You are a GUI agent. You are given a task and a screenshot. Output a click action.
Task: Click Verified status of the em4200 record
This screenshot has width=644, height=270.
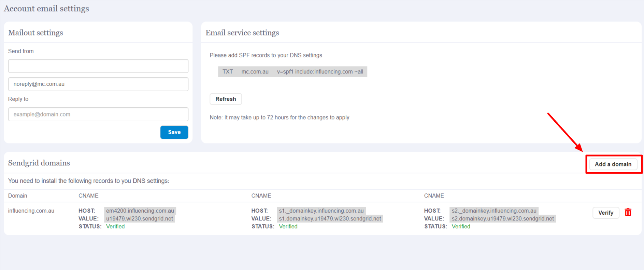pyautogui.click(x=115, y=227)
